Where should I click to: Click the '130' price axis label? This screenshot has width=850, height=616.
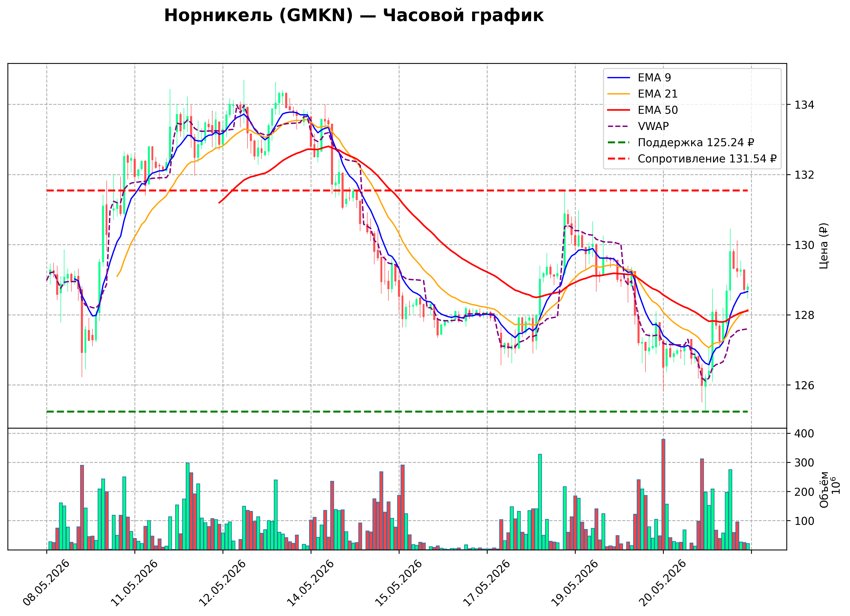click(x=805, y=245)
